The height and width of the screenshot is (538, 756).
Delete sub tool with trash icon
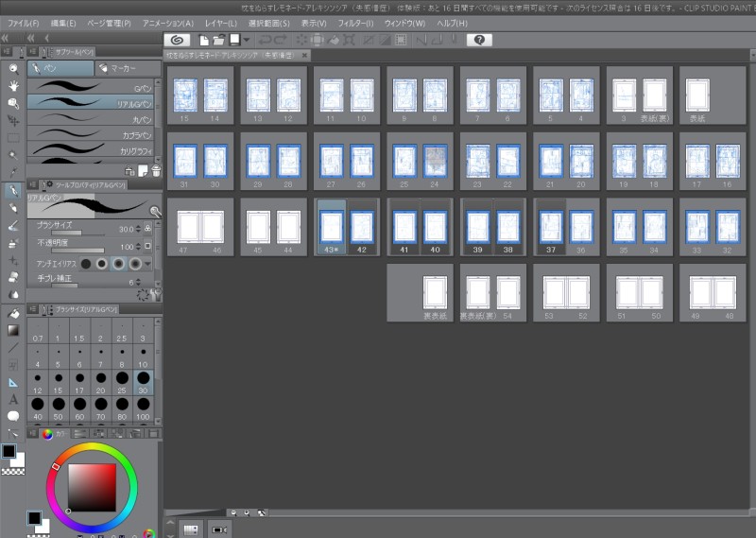click(156, 170)
